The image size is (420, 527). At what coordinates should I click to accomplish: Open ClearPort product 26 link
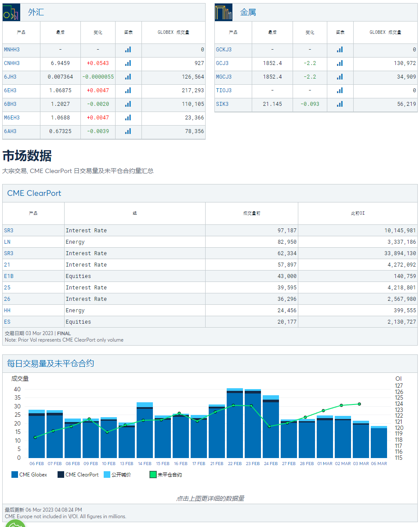pyautogui.click(x=7, y=299)
